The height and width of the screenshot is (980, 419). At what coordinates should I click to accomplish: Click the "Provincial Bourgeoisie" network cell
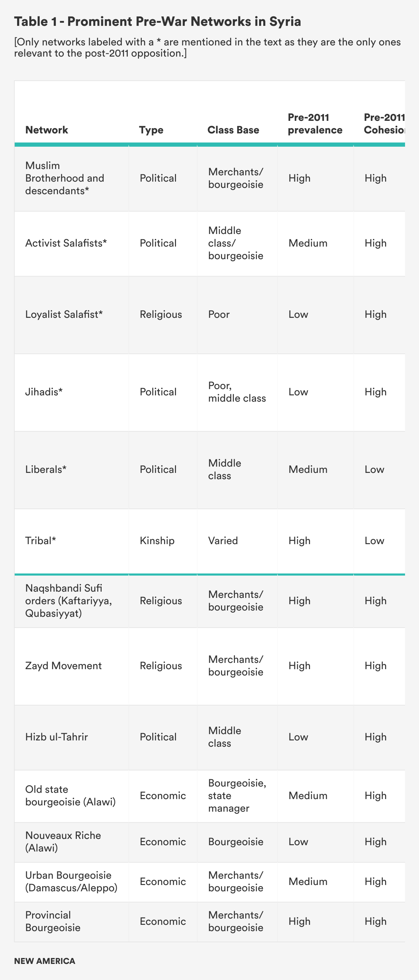pos(53,921)
